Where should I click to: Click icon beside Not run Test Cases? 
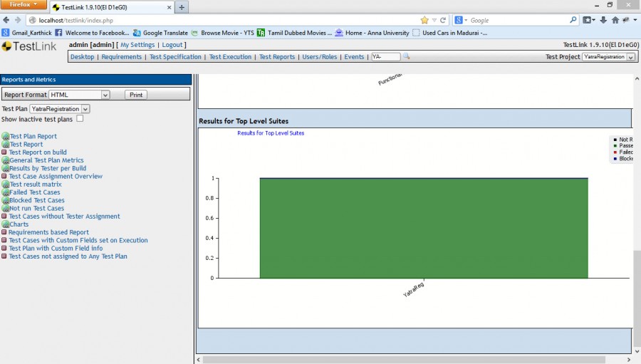pos(5,208)
